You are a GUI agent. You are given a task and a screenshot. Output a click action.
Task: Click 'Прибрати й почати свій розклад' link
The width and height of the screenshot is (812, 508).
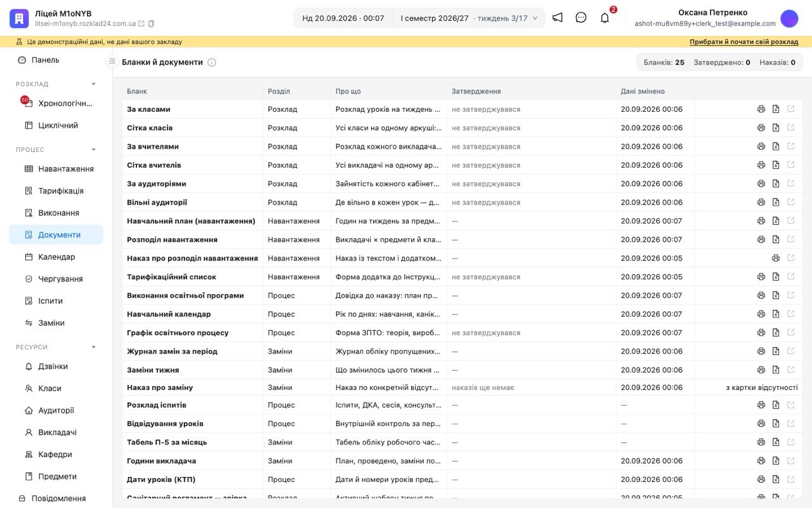[744, 42]
